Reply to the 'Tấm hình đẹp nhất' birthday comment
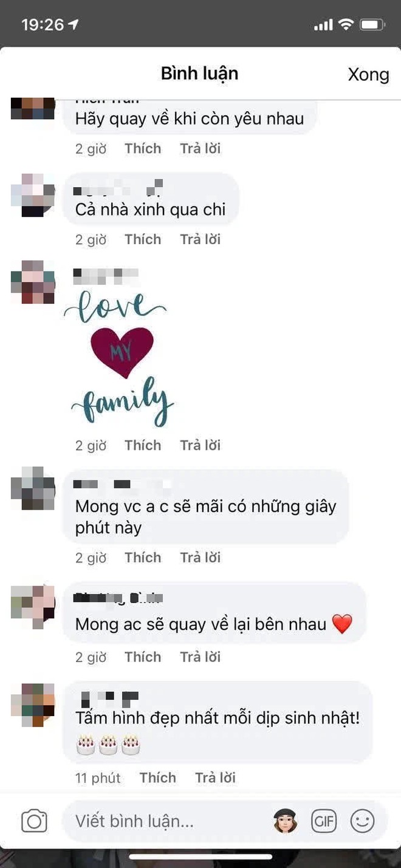 [x=215, y=777]
